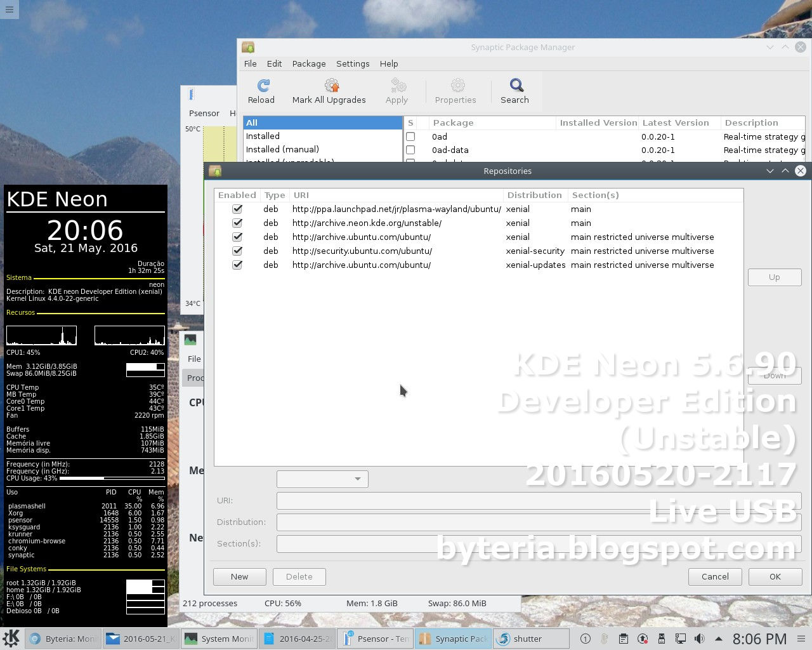812x650 pixels.
Task: Expand the system tray arrow
Action: (x=718, y=639)
